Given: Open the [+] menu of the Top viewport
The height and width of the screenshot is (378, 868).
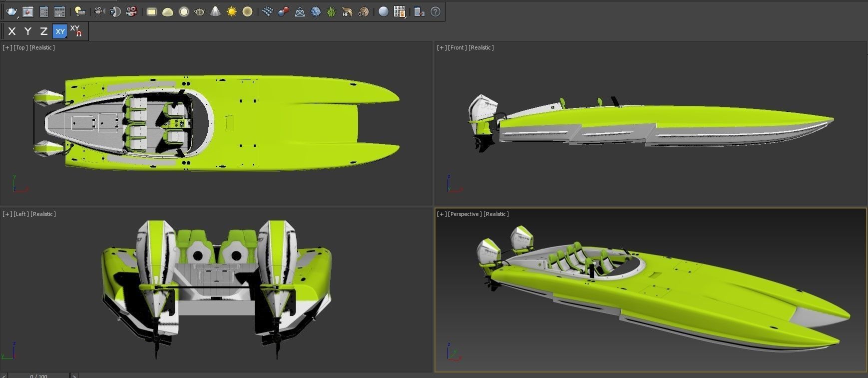Looking at the screenshot, I should click(7, 47).
